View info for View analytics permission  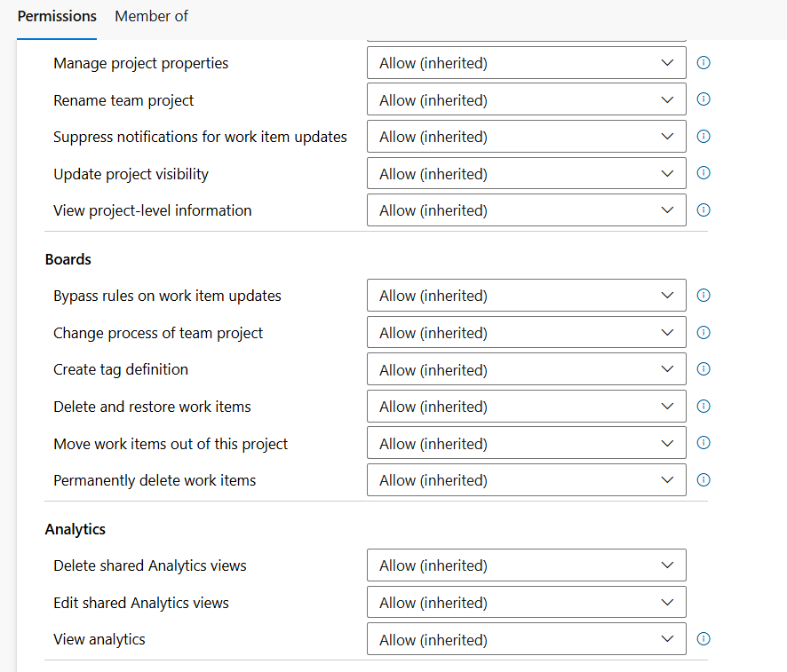point(703,638)
